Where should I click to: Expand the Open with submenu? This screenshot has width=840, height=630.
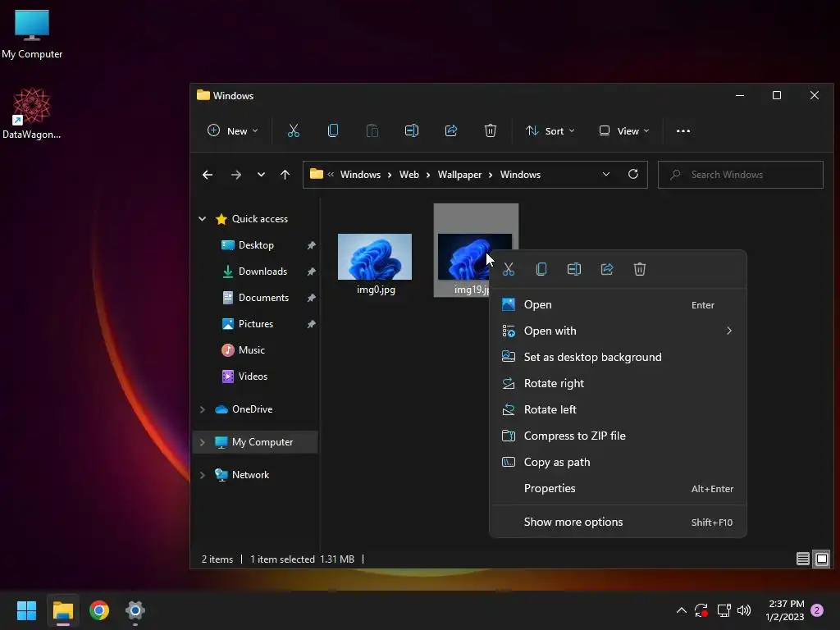point(619,331)
